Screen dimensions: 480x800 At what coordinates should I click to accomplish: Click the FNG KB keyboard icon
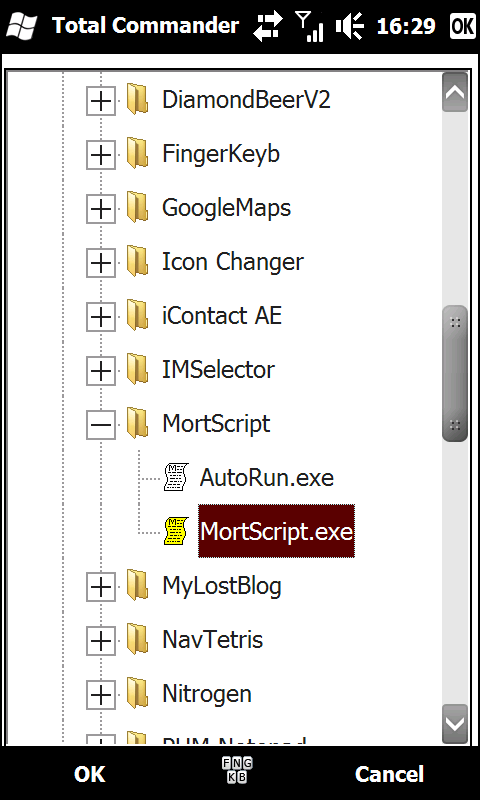coord(237,770)
